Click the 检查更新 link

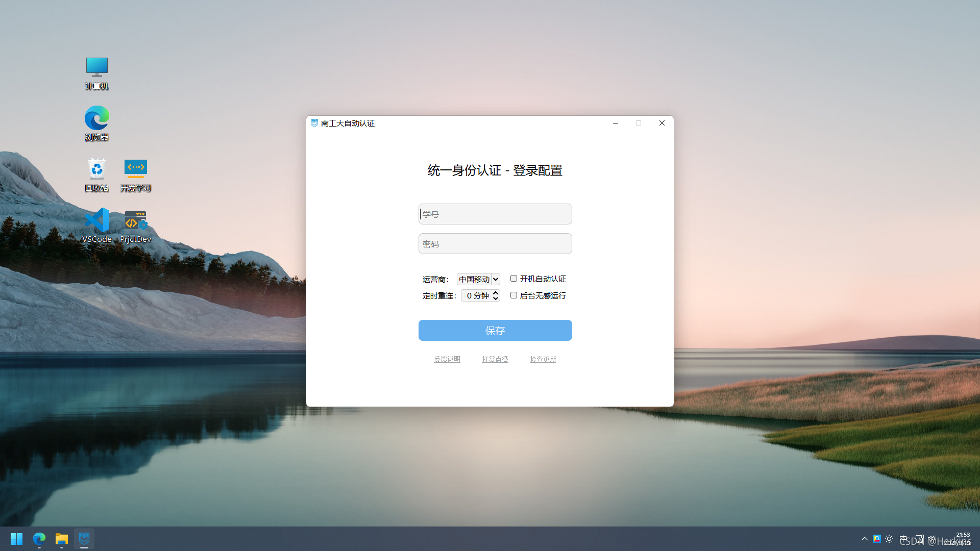coord(543,360)
